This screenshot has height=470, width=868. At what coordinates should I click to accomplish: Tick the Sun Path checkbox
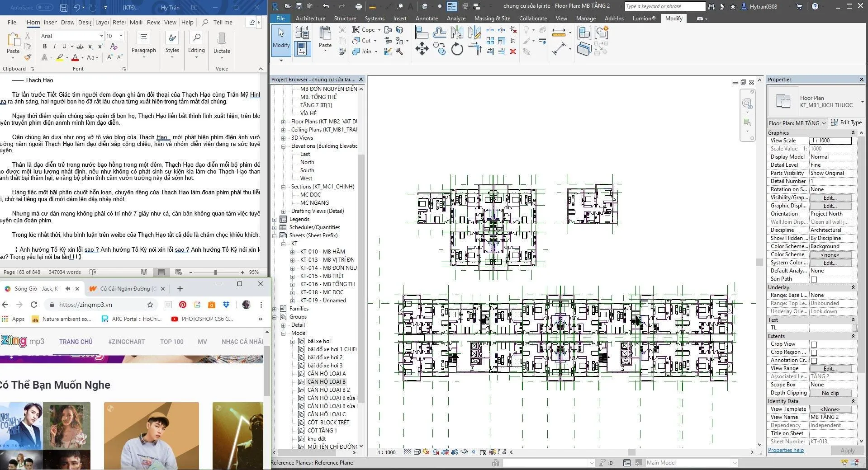(x=814, y=279)
